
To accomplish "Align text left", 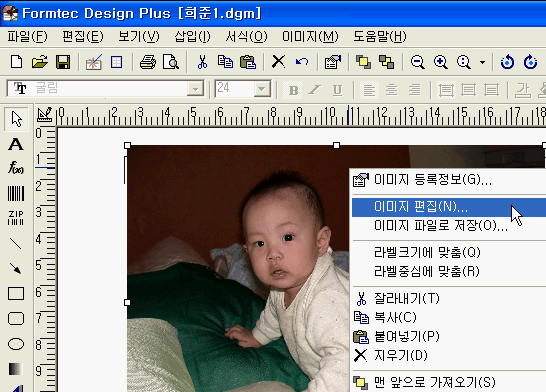I will pos(369,90).
